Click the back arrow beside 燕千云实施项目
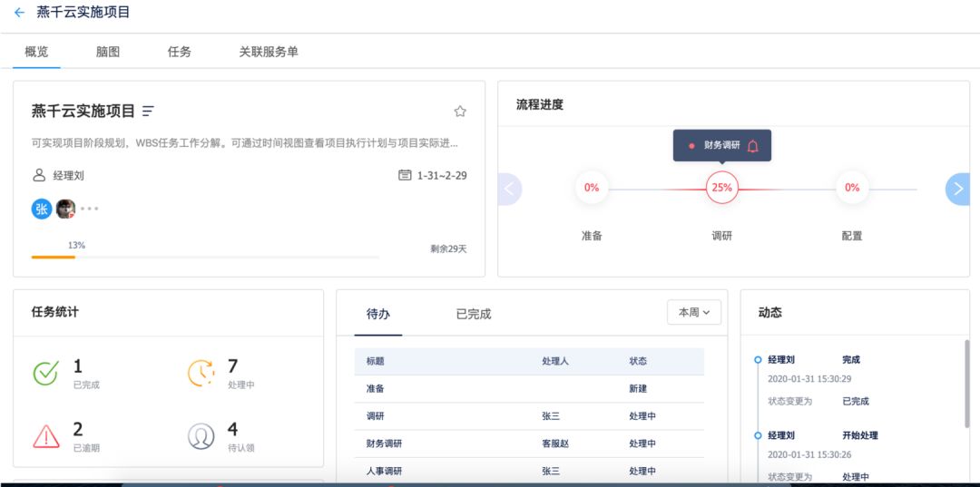Image resolution: width=980 pixels, height=487 pixels. click(x=19, y=13)
